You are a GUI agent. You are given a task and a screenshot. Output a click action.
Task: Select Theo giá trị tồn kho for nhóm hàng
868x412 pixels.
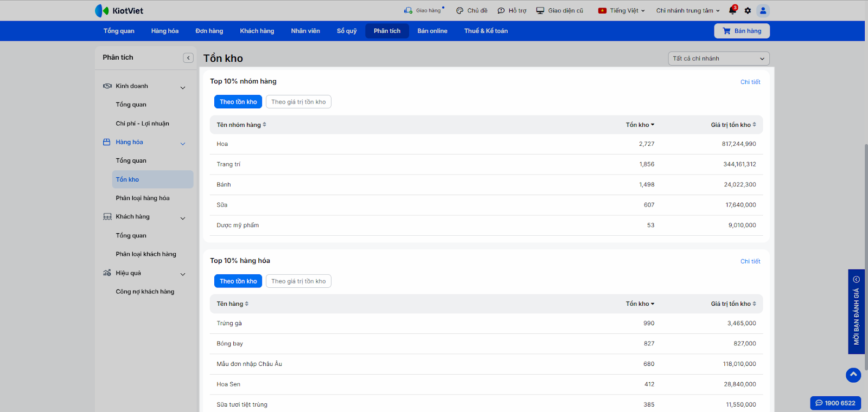click(298, 102)
